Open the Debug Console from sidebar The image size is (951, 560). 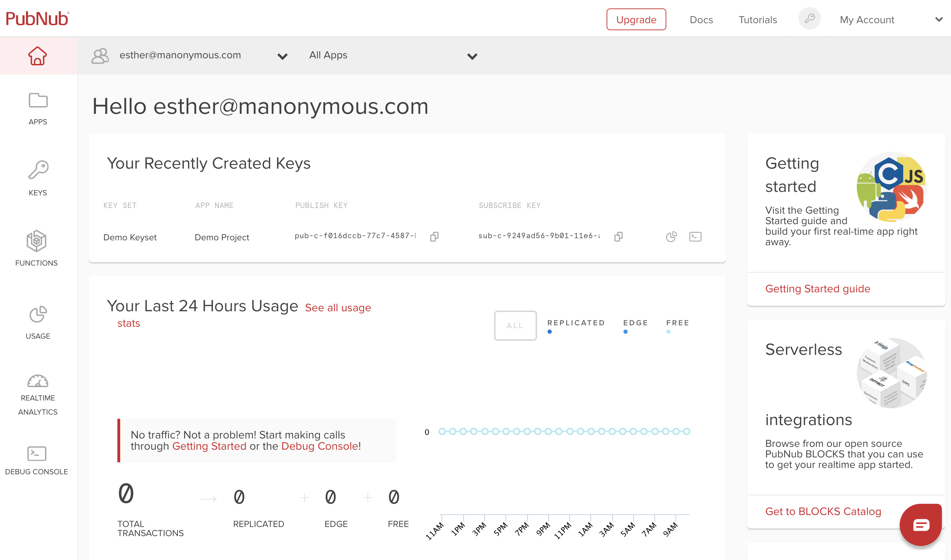coord(37,461)
